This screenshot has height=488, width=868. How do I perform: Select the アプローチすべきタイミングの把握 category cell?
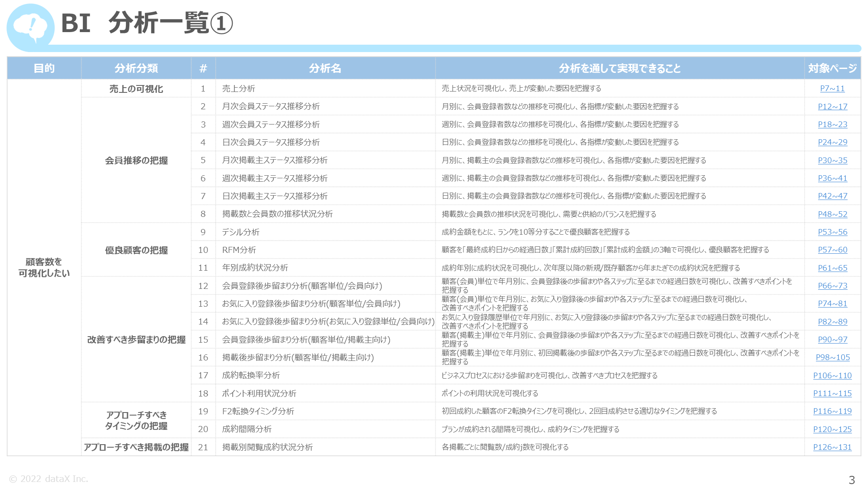click(136, 420)
